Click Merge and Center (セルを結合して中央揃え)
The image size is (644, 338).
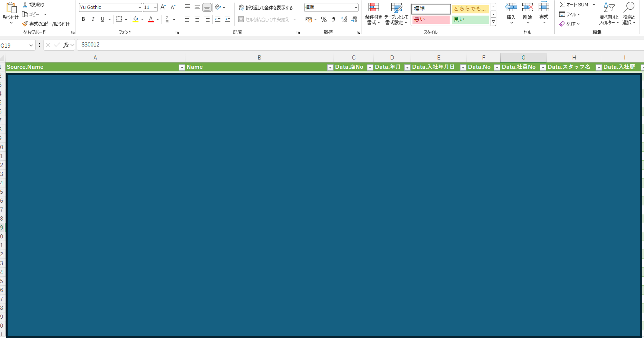[264, 19]
